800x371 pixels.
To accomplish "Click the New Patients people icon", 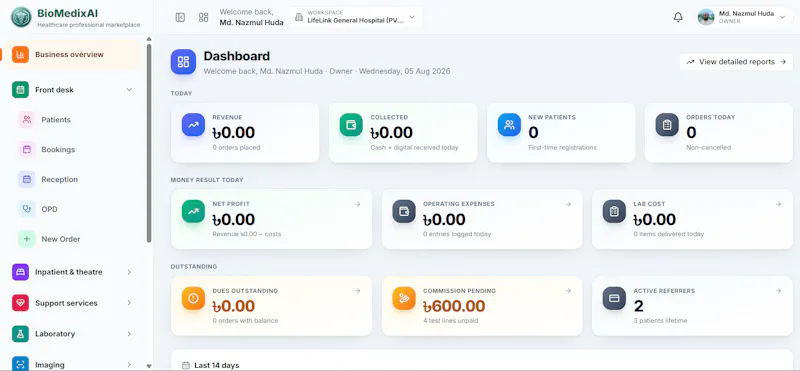I will (x=509, y=125).
